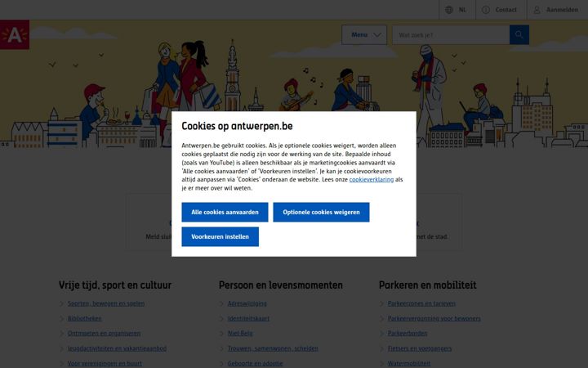Open 'Fietsers en voetgangers' link
588x368 pixels.
coord(420,348)
